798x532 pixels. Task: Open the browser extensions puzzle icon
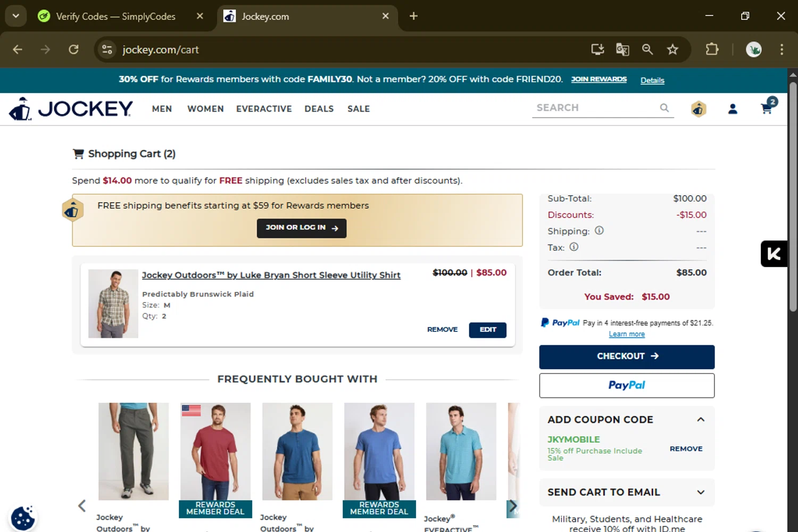click(x=712, y=49)
